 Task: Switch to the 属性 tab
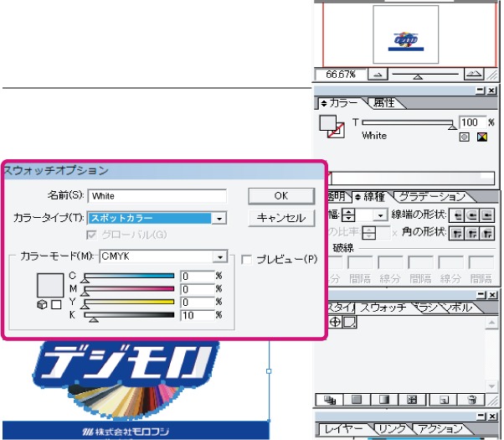(x=384, y=103)
